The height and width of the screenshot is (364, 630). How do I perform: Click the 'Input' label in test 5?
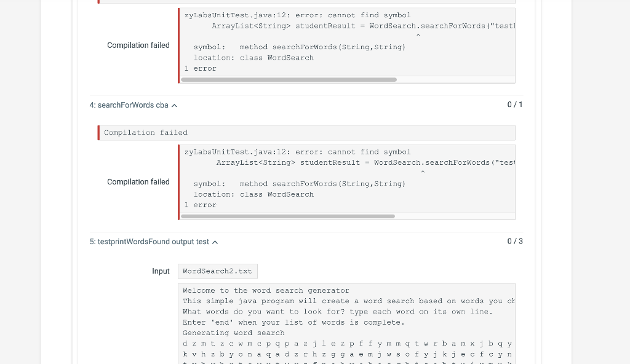161,271
